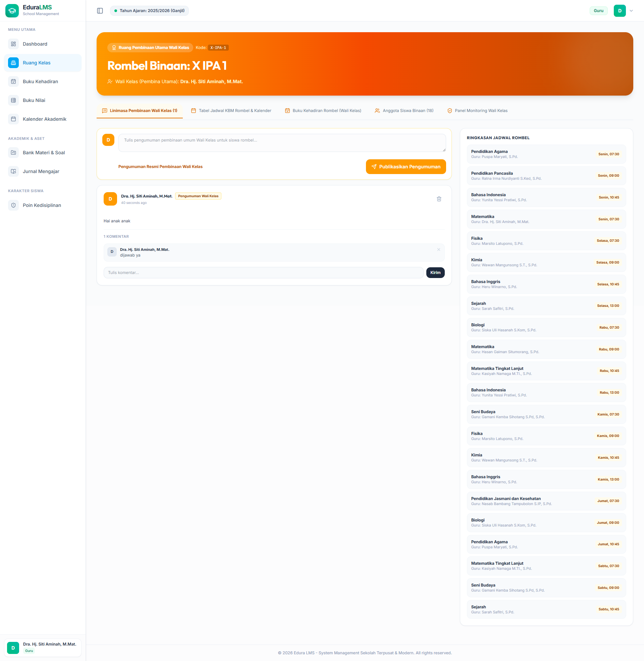Click the Buku Nilai table icon
The height and width of the screenshot is (661, 644).
[x=13, y=100]
